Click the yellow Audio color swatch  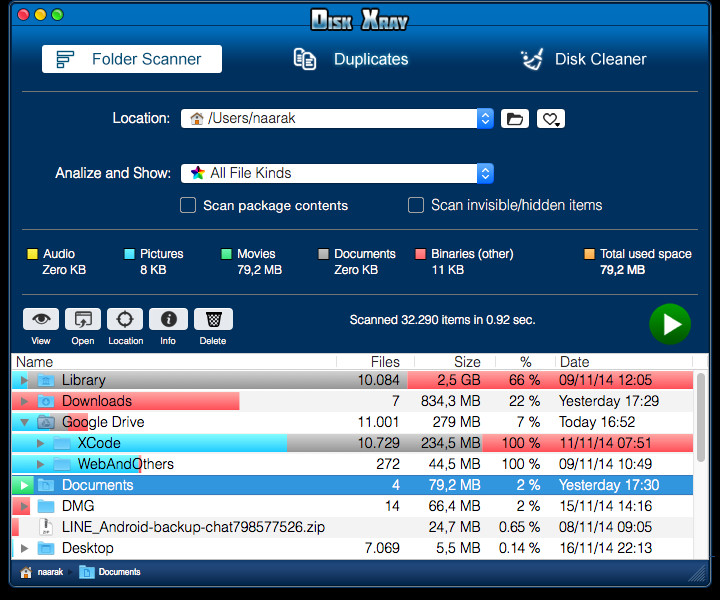[x=32, y=254]
